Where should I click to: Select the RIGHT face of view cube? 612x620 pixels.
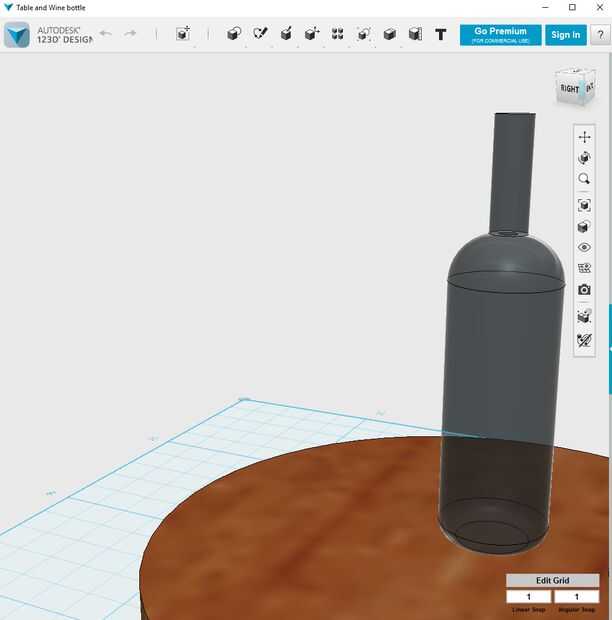pos(569,89)
